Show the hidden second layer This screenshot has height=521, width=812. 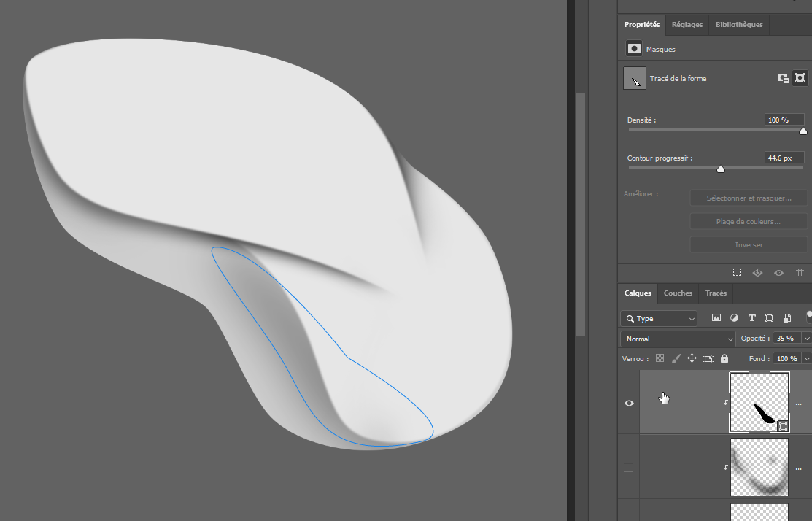[629, 467]
